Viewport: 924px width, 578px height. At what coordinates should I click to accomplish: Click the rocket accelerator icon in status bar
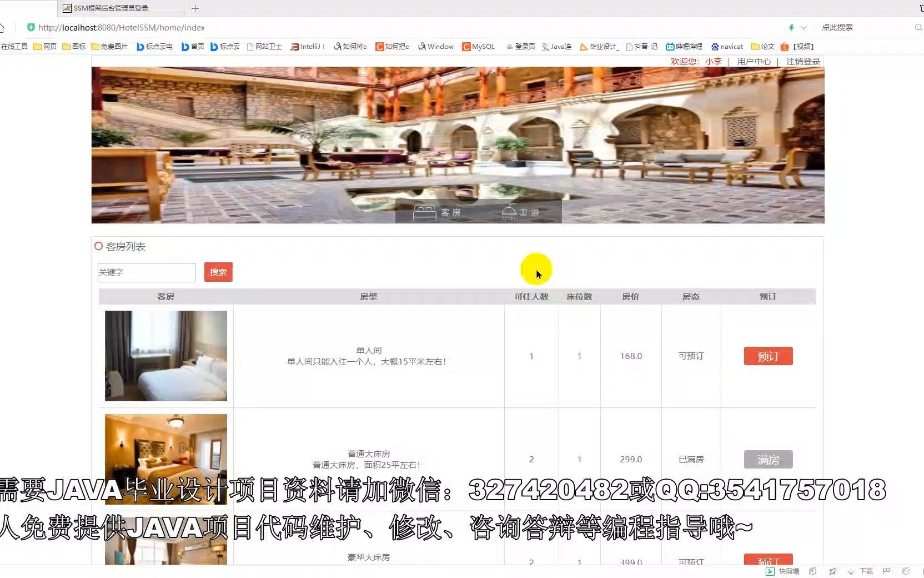832,571
